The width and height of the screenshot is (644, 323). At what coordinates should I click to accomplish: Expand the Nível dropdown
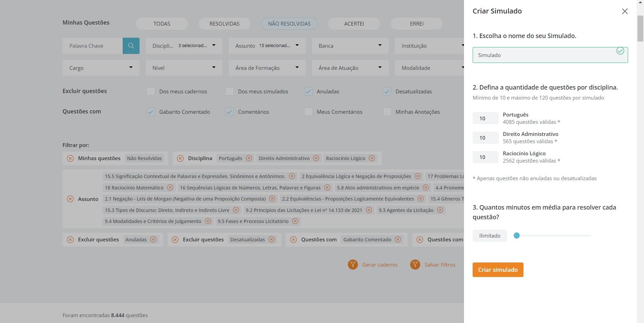[x=184, y=68]
